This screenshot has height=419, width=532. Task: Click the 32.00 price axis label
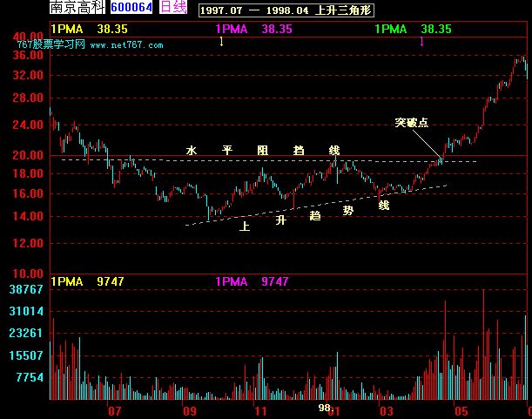click(x=28, y=75)
